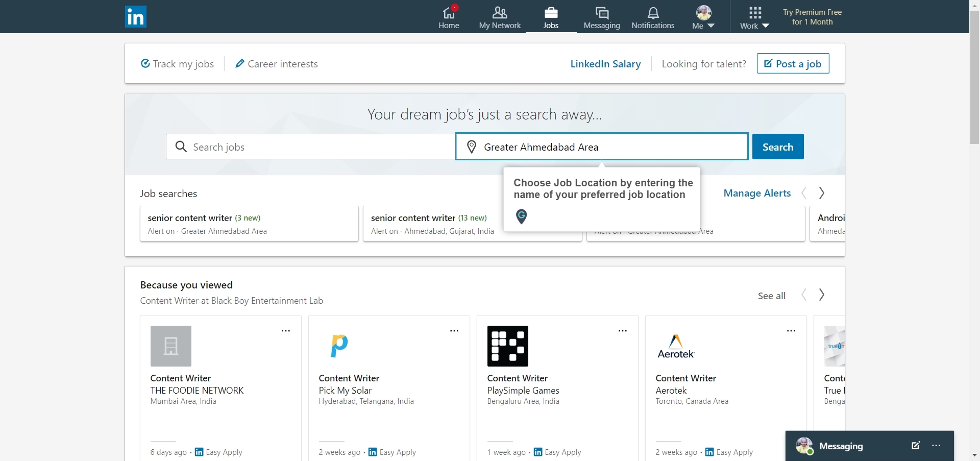Click the profile avatar in the Messaging bar
980x461 pixels.
pos(804,446)
